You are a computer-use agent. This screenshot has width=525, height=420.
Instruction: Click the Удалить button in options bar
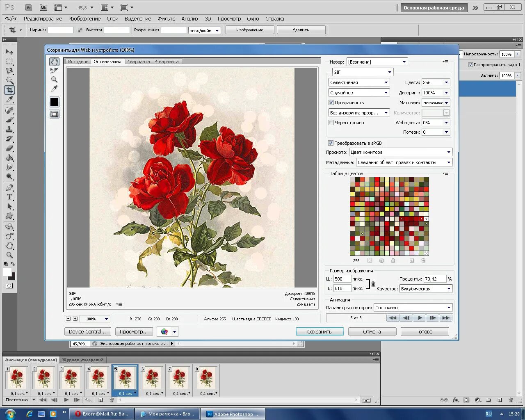click(301, 30)
